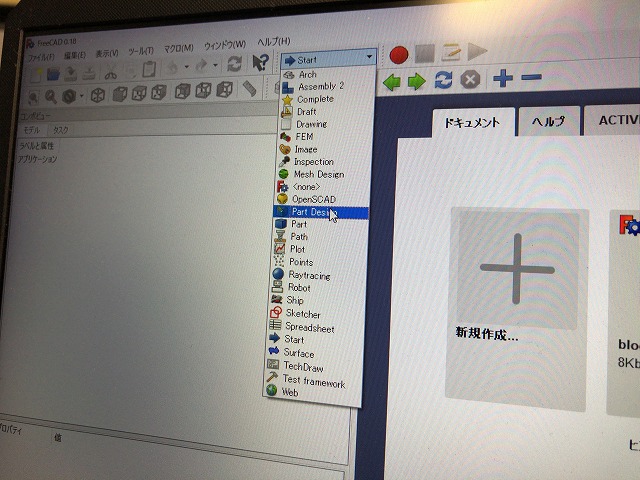Screen dimensions: 640x480
Task: Zoom out with the blue minus icon
Action: [x=531, y=78]
